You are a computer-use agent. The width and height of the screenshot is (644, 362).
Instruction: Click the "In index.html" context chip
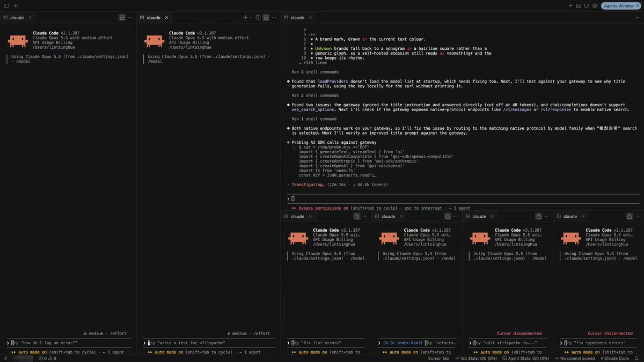click(402, 343)
